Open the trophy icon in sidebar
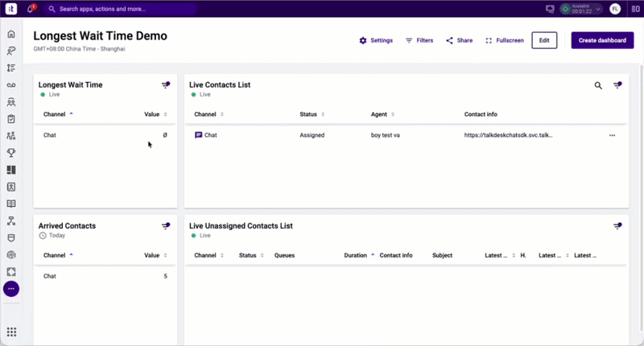 11,153
